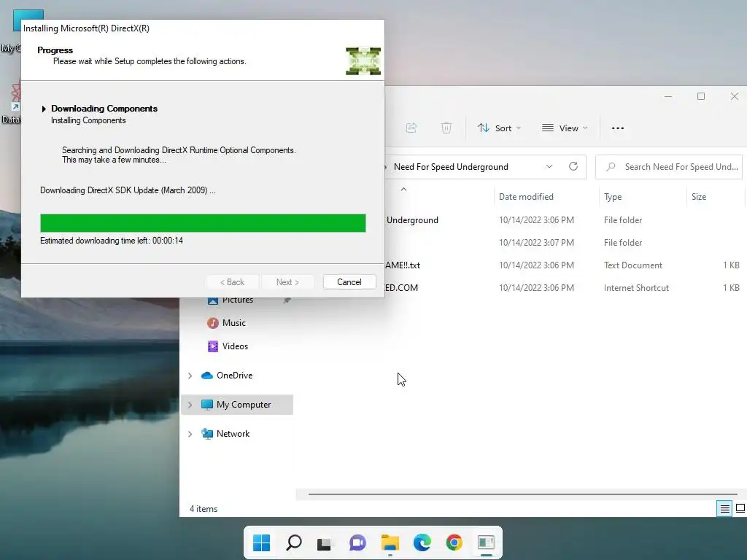Sort files by Type column header
This screenshot has height=560, width=747.
[x=613, y=197]
